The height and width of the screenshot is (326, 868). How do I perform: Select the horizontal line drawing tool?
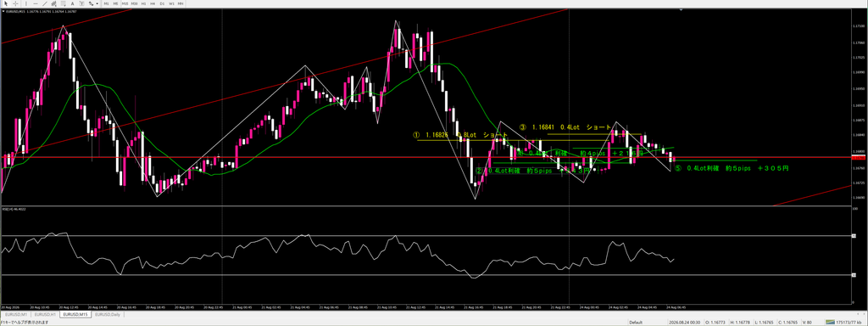pos(36,3)
